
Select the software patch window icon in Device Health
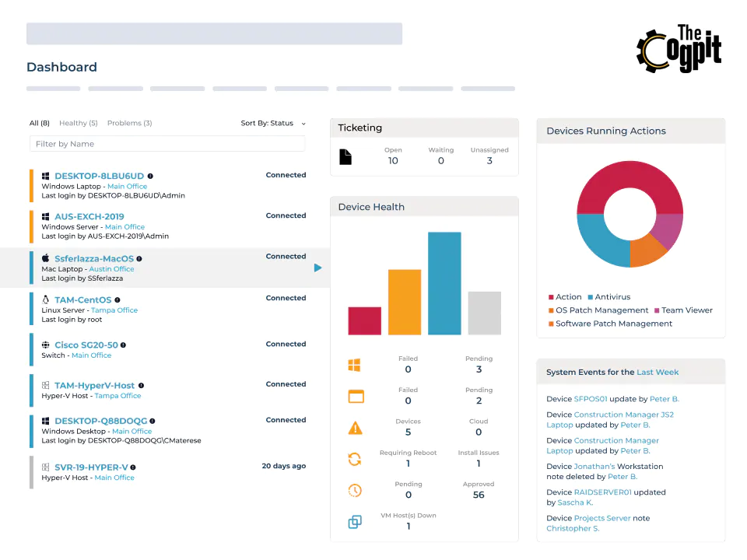(356, 396)
